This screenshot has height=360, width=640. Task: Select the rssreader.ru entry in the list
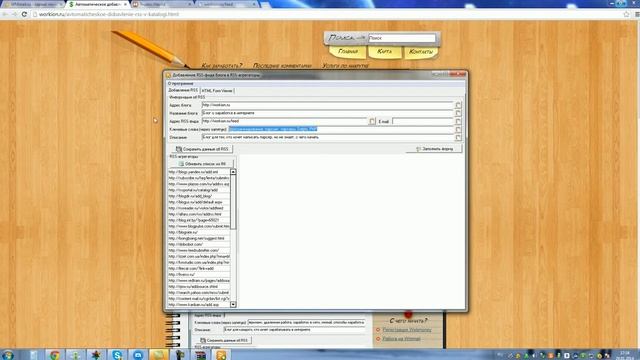tap(199, 208)
